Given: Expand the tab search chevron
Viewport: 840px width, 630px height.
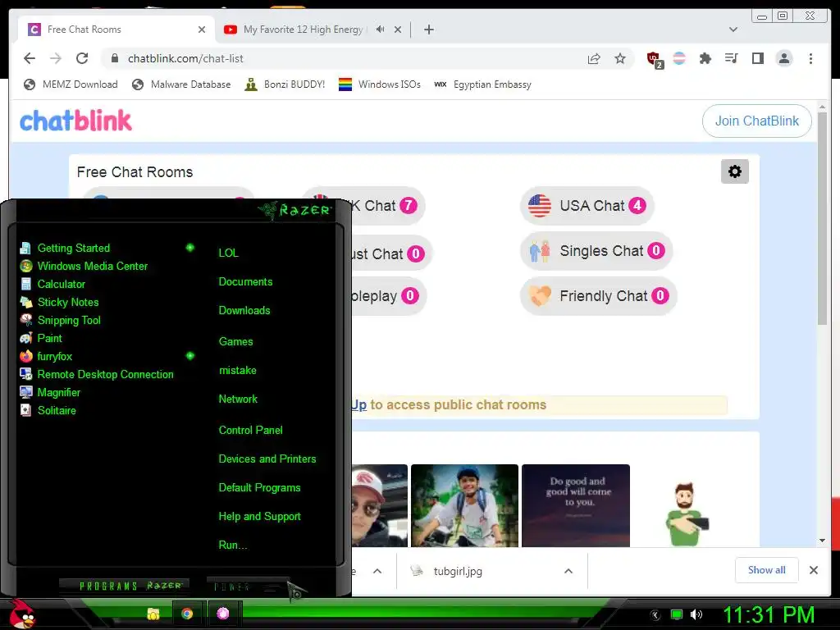Looking at the screenshot, I should pos(733,30).
